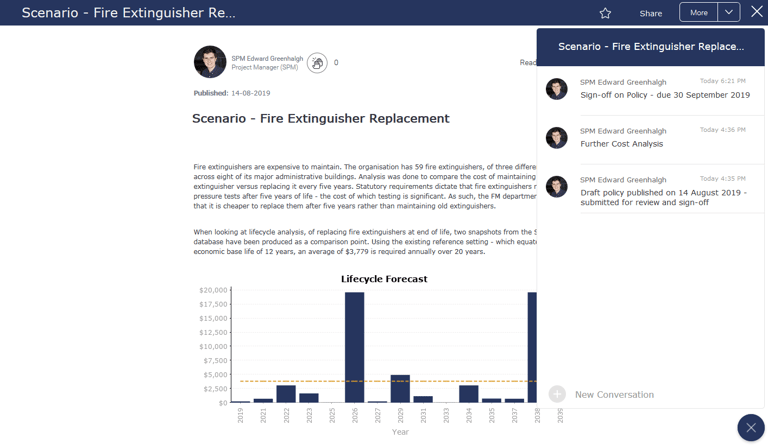768x445 pixels.
Task: Click the More button
Action: pos(698,12)
